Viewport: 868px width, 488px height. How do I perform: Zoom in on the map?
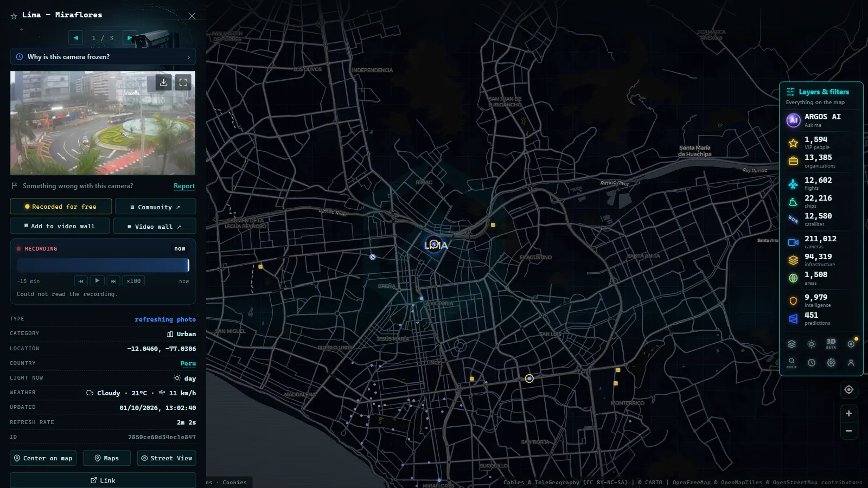coord(849,413)
